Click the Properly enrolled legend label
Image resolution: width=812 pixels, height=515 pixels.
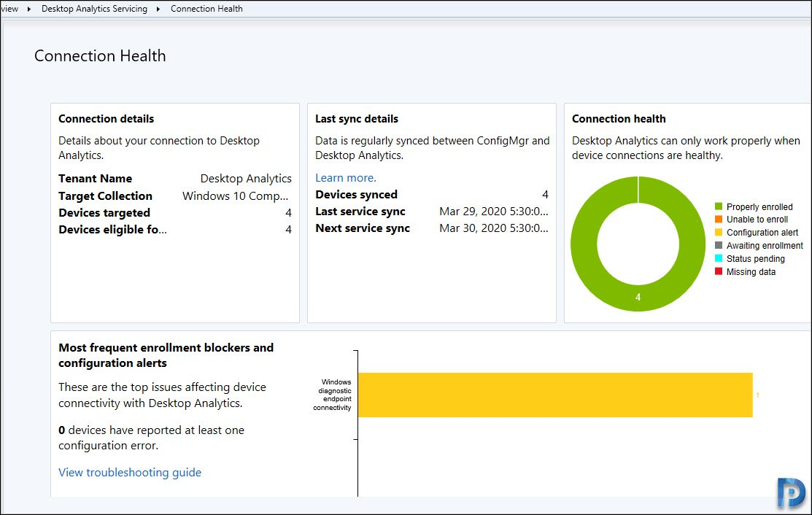pos(759,207)
